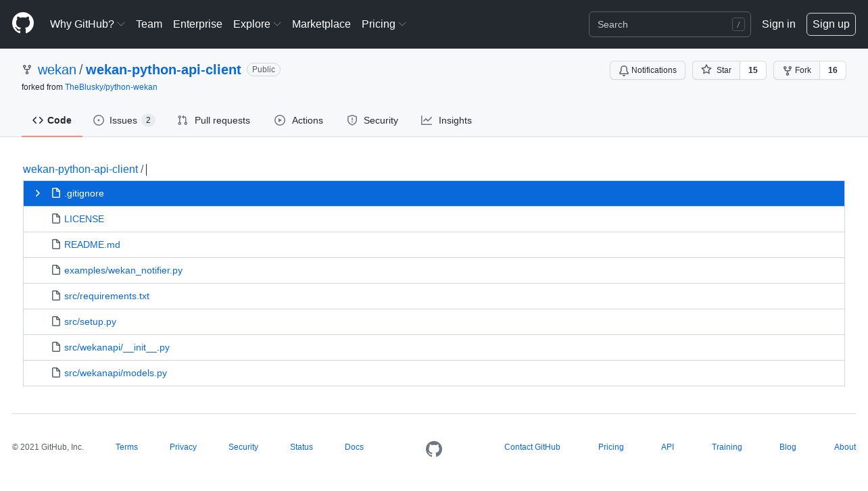
Task: Click file icon beside src/setup.py
Action: pyautogui.click(x=56, y=321)
